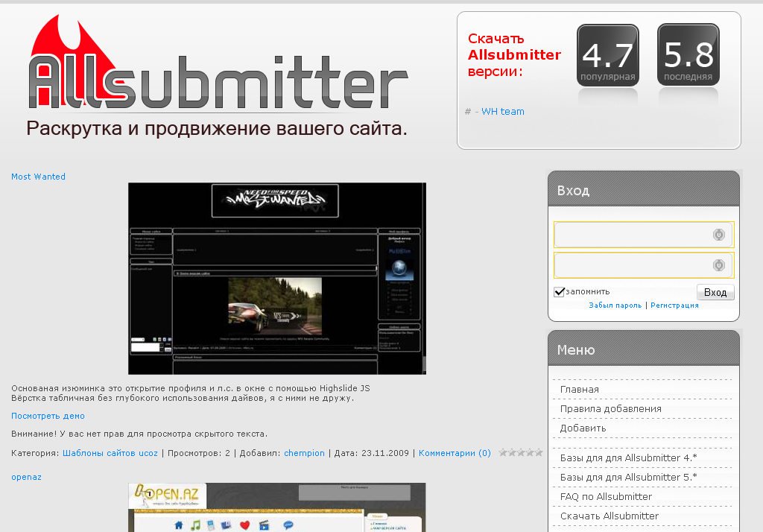
Task: Download Allsubmitter version 5.8 badge
Action: (x=688, y=54)
